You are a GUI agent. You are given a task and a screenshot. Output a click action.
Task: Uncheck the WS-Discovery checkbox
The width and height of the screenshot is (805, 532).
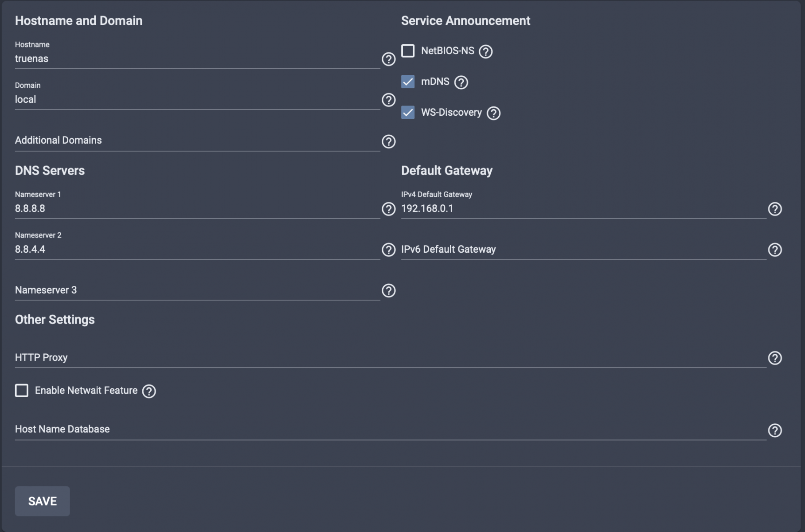[x=408, y=112]
